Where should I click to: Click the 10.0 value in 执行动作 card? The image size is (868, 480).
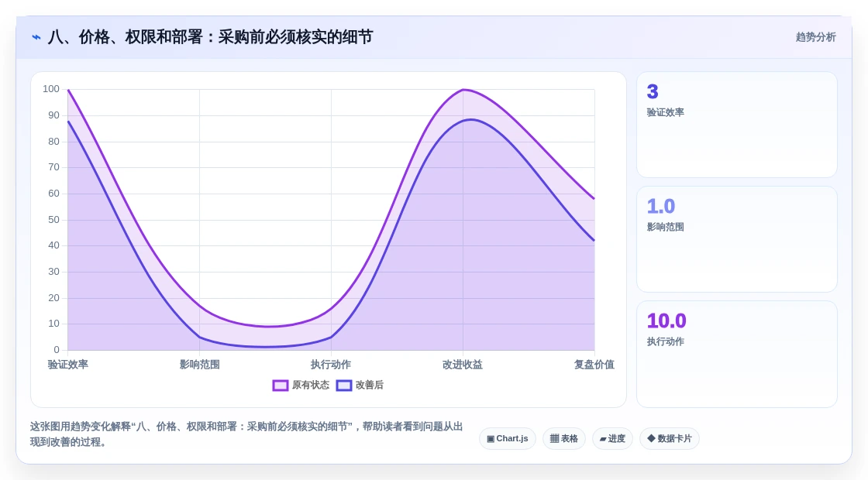point(666,321)
